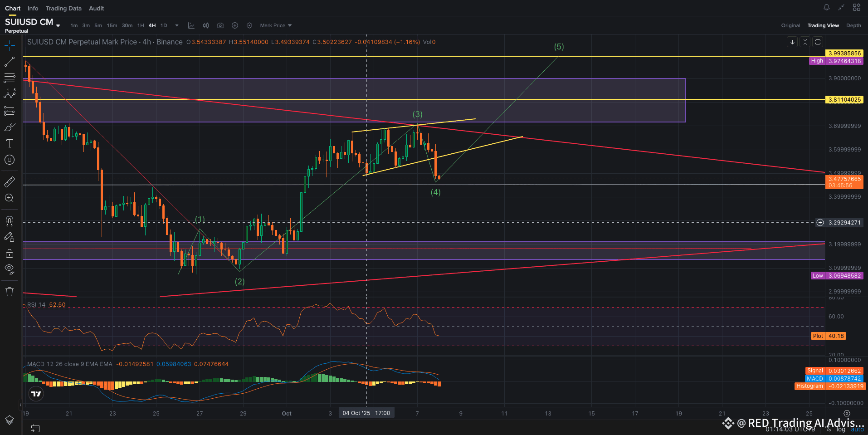Select the 30m timeframe
Viewport: 868px width, 435px height.
(127, 25)
